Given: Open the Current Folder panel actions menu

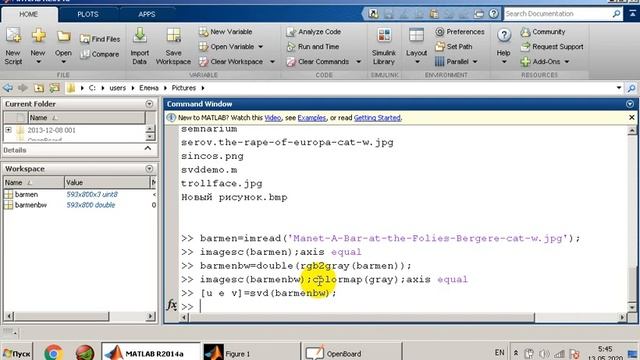Looking at the screenshot, I should pyautogui.click(x=149, y=104).
